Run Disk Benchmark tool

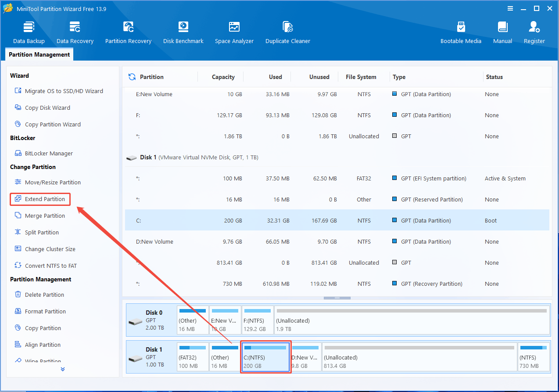click(x=183, y=32)
